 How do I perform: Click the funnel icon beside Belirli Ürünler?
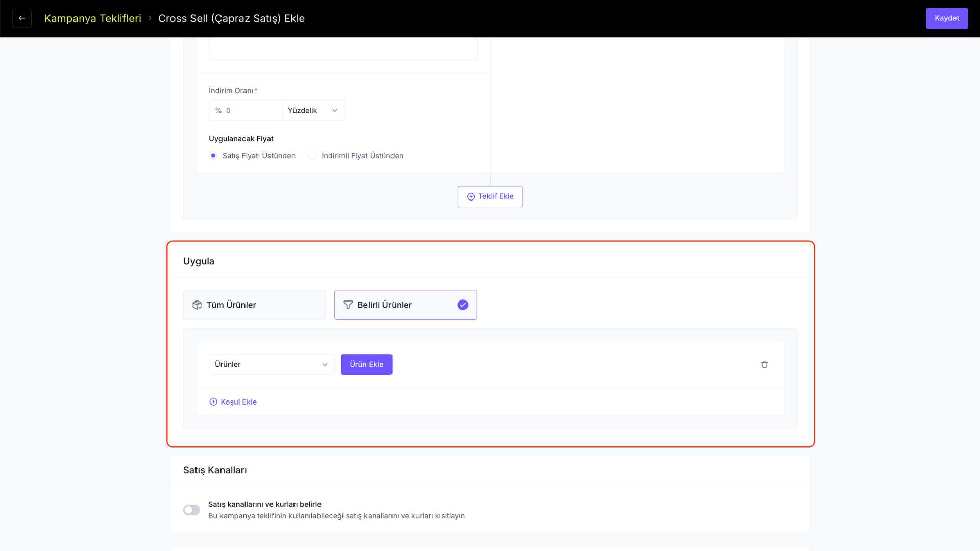point(348,305)
